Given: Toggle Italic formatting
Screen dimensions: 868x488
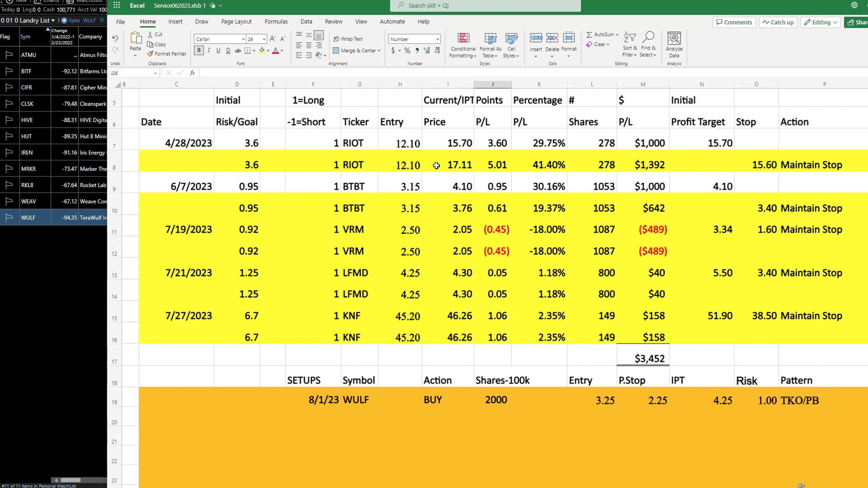Looking at the screenshot, I should point(209,50).
